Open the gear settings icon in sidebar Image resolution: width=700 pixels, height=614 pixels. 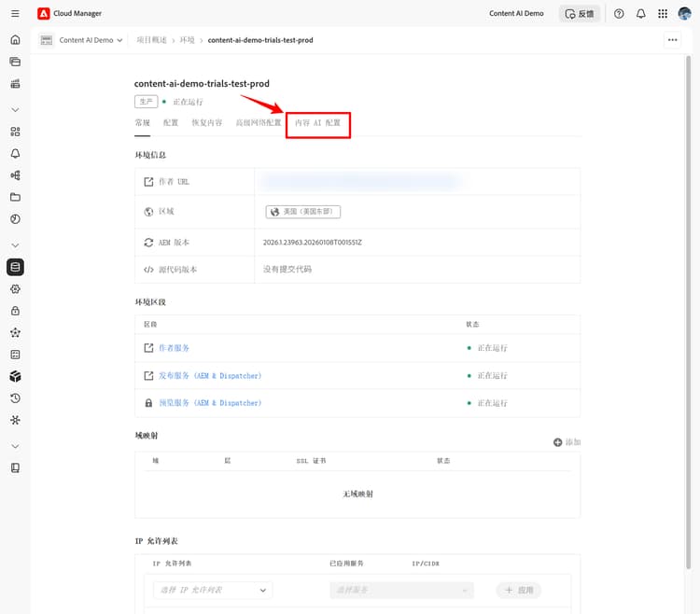tap(15, 289)
